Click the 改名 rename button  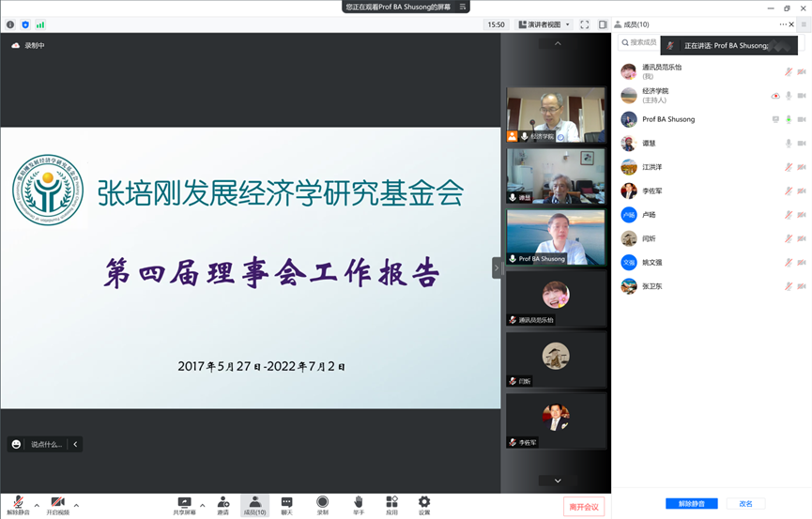tap(746, 504)
